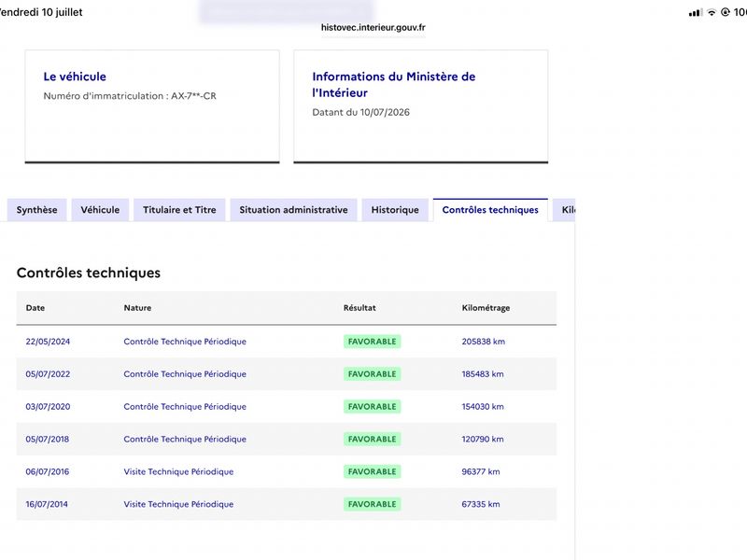Click the Contrôles techniques section heading
747x560 pixels.
pos(89,273)
